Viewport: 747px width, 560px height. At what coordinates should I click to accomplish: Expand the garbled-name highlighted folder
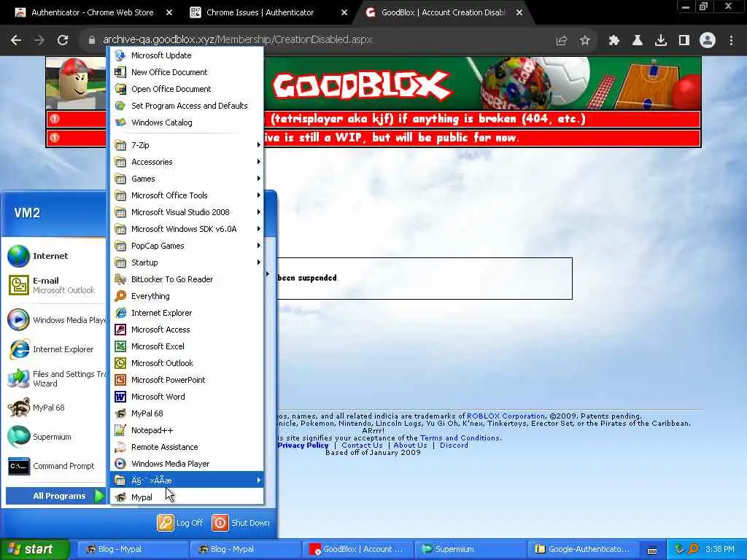click(187, 481)
